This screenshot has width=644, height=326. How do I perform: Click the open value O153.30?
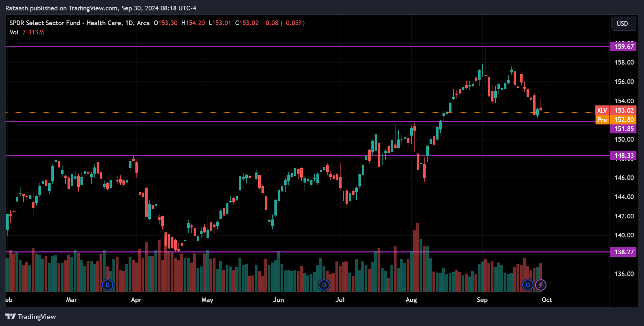click(166, 23)
